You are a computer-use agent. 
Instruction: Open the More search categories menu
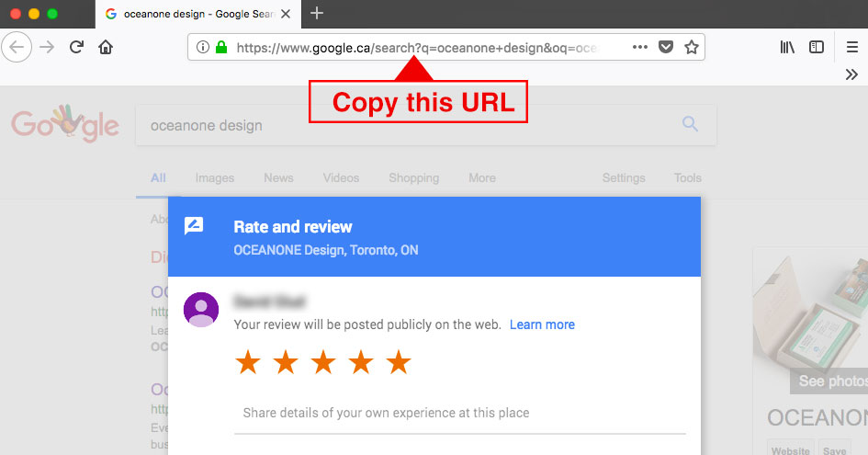coord(482,178)
